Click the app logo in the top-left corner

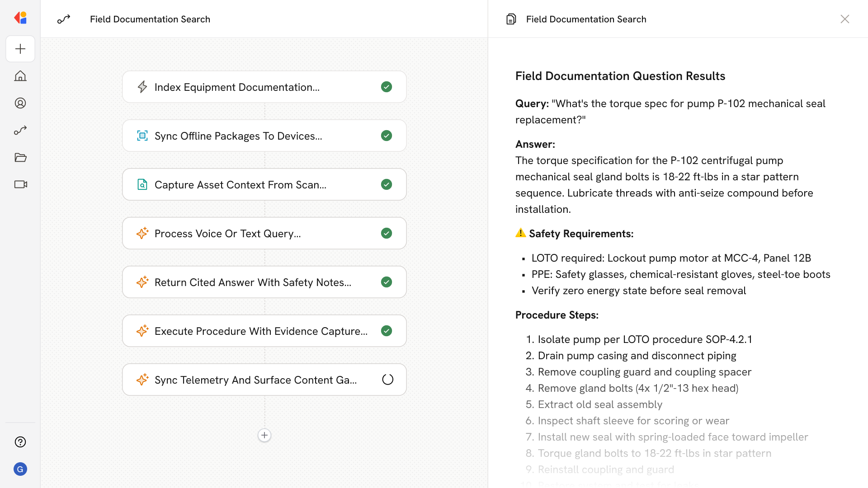coord(20,18)
